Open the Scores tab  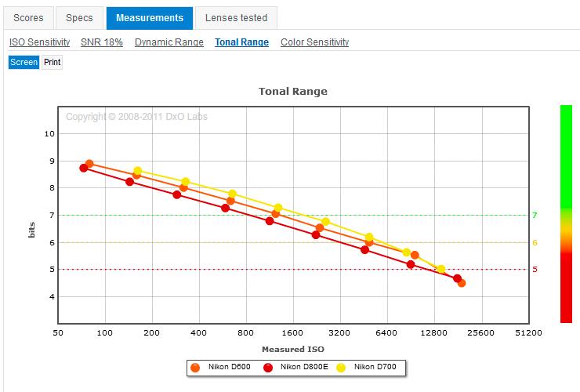(x=28, y=18)
